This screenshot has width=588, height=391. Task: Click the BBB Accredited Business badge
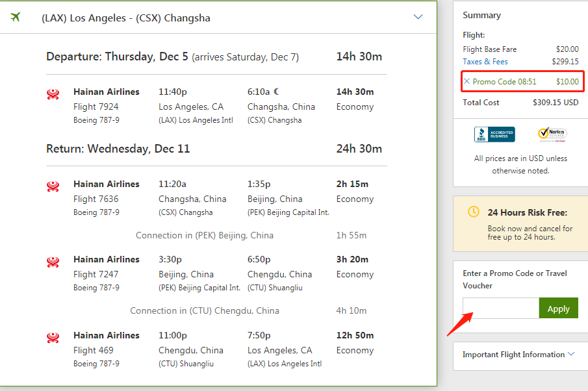pos(494,134)
